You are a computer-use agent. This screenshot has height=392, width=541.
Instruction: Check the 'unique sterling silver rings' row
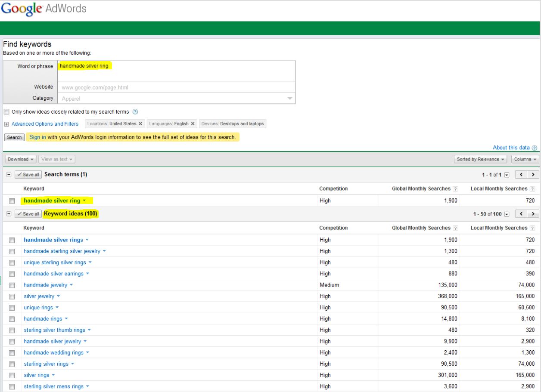pyautogui.click(x=12, y=262)
